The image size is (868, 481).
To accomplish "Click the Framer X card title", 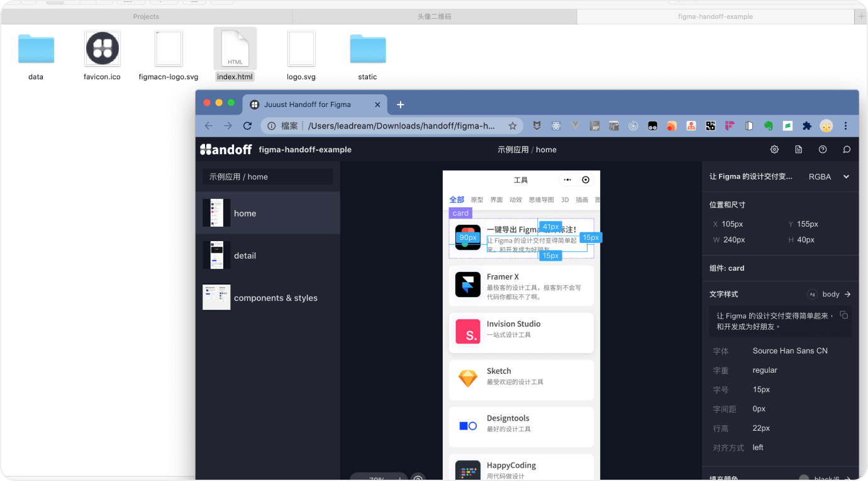I will [503, 276].
